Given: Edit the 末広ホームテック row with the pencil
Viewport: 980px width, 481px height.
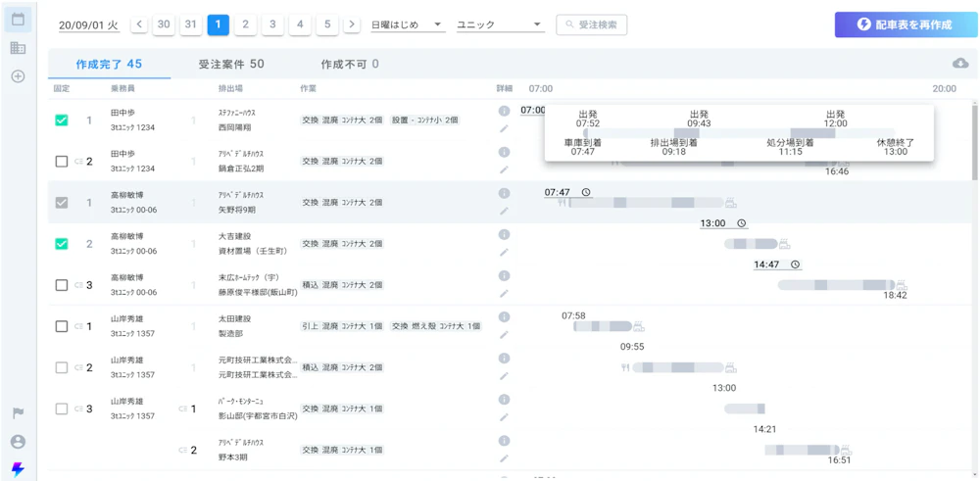Looking at the screenshot, I should 505,294.
